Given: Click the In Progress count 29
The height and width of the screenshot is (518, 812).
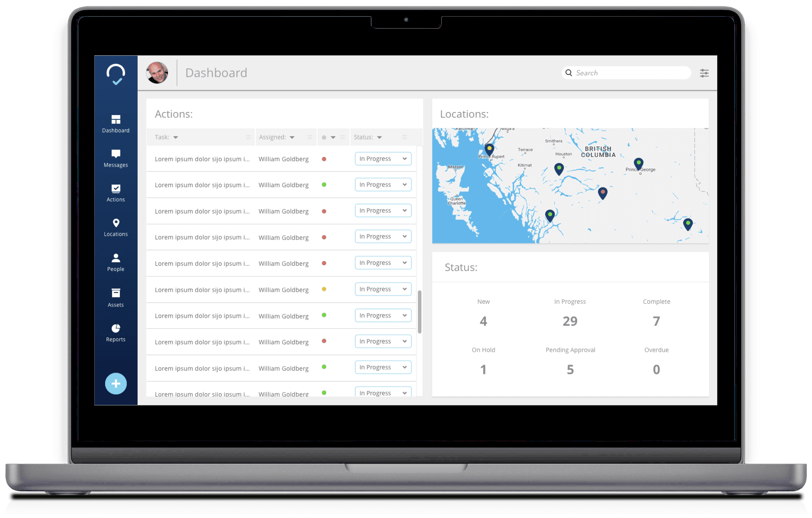Looking at the screenshot, I should click(570, 321).
